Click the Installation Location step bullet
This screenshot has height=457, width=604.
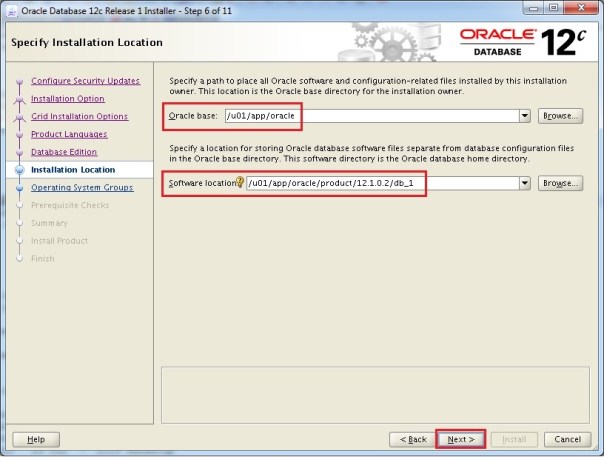coord(18,170)
